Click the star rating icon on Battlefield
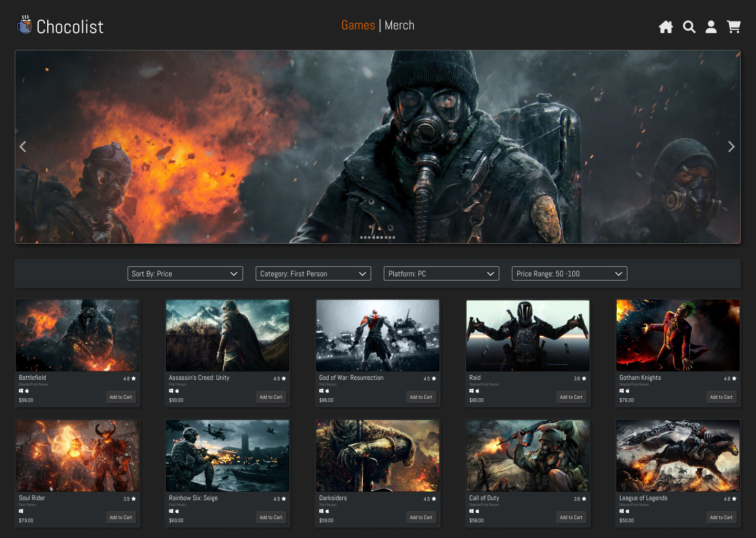756x538 pixels. (133, 378)
